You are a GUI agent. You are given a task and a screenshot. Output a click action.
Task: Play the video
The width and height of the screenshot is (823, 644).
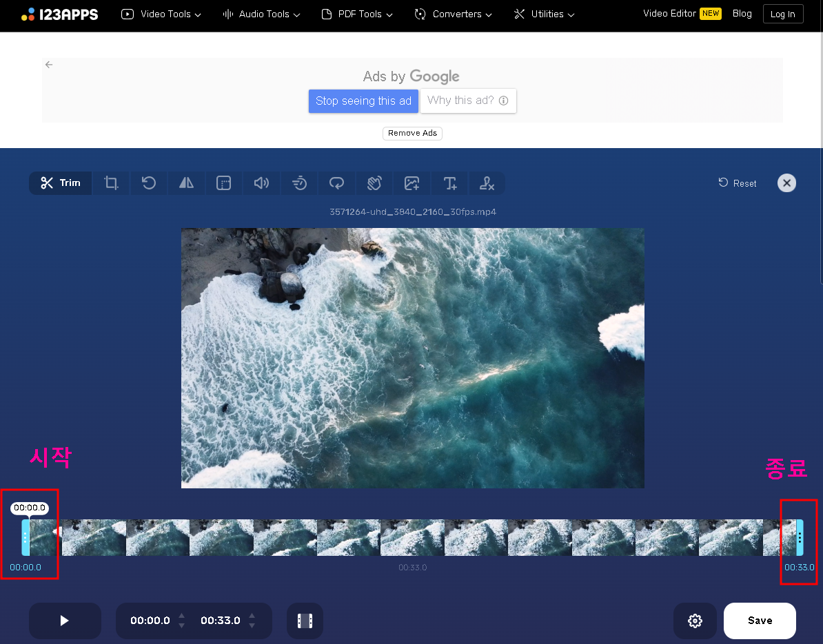coord(65,621)
